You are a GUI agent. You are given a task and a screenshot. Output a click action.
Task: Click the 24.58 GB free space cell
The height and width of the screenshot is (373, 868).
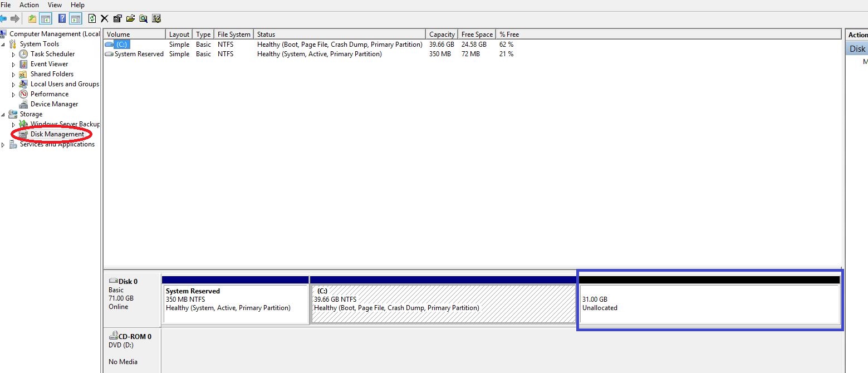coord(474,44)
